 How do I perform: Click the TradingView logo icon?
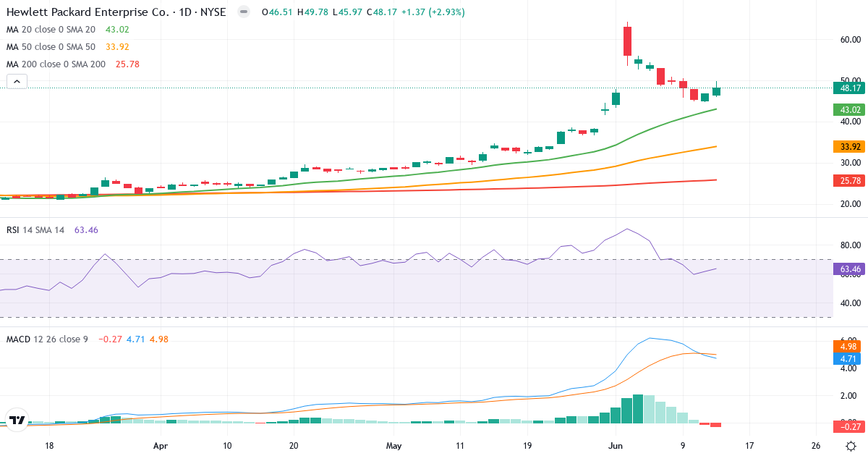click(17, 420)
